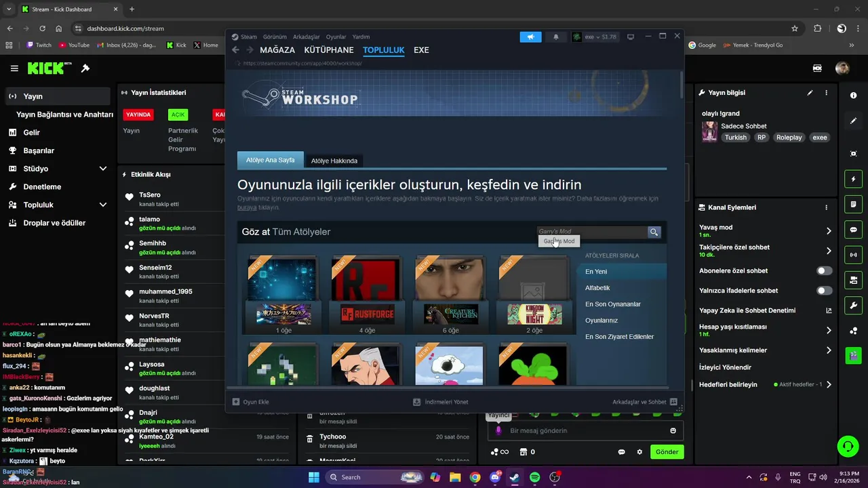This screenshot has height=488, width=868.
Task: Click the Garry's Mod workshop search field
Action: 592,232
